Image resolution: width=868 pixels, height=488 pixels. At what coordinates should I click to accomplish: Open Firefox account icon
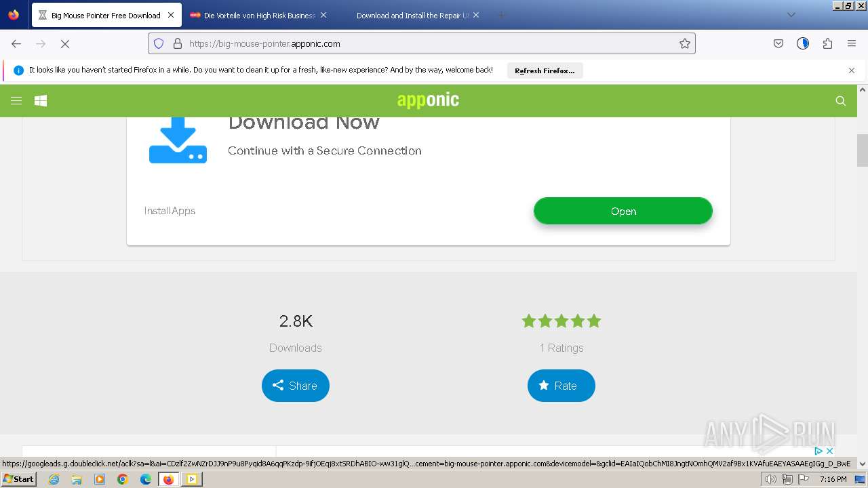(803, 43)
